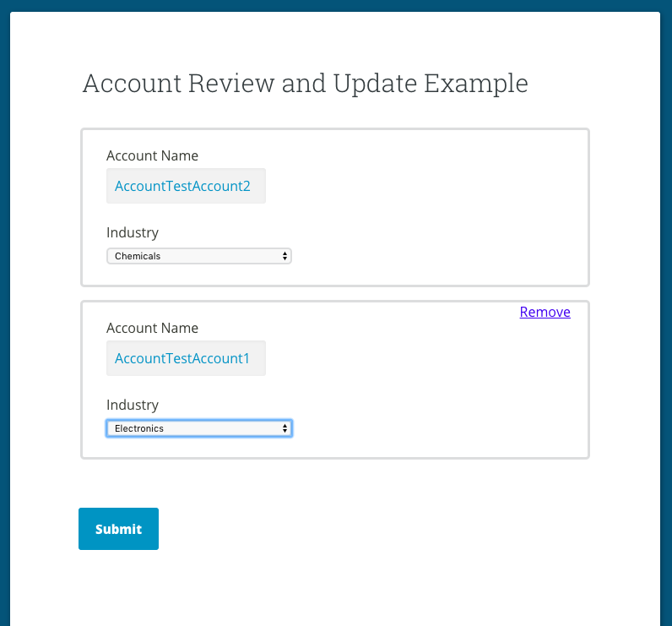Click the Account Name label above AccountTestAccount2
This screenshot has width=672, height=626.
coord(152,155)
